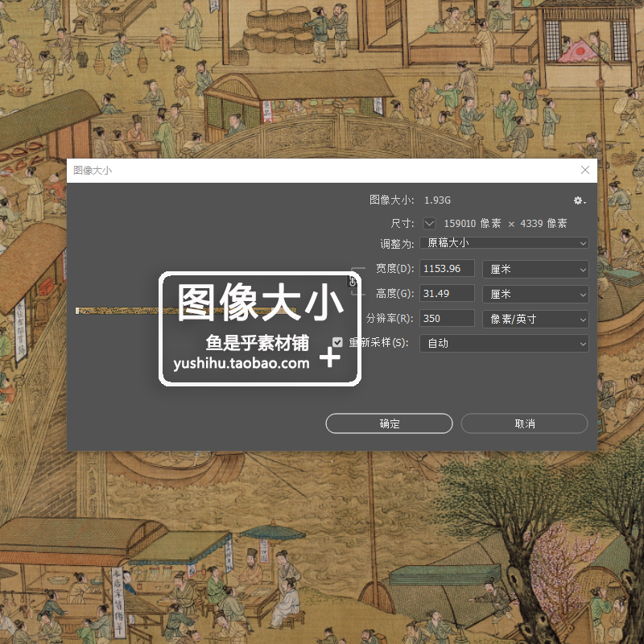
Task: Click the 宽度(D): label
Action: click(x=394, y=269)
